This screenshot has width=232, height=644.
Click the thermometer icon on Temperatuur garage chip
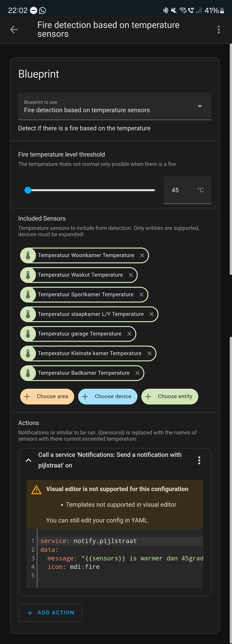[x=28, y=334]
